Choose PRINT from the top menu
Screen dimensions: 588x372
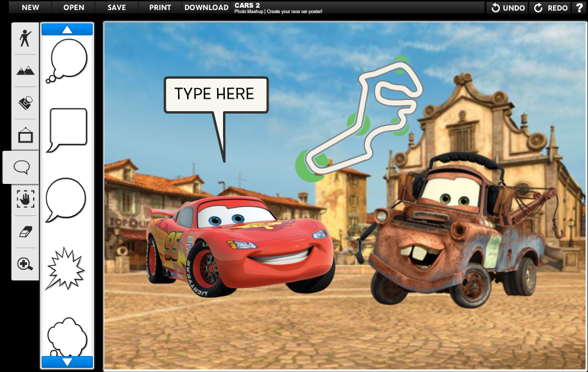pos(160,8)
